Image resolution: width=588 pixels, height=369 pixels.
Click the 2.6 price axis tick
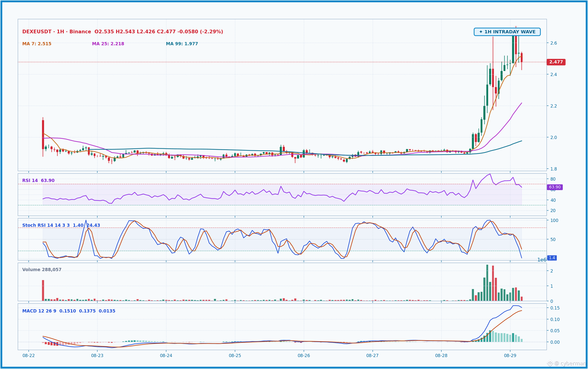[x=554, y=43]
